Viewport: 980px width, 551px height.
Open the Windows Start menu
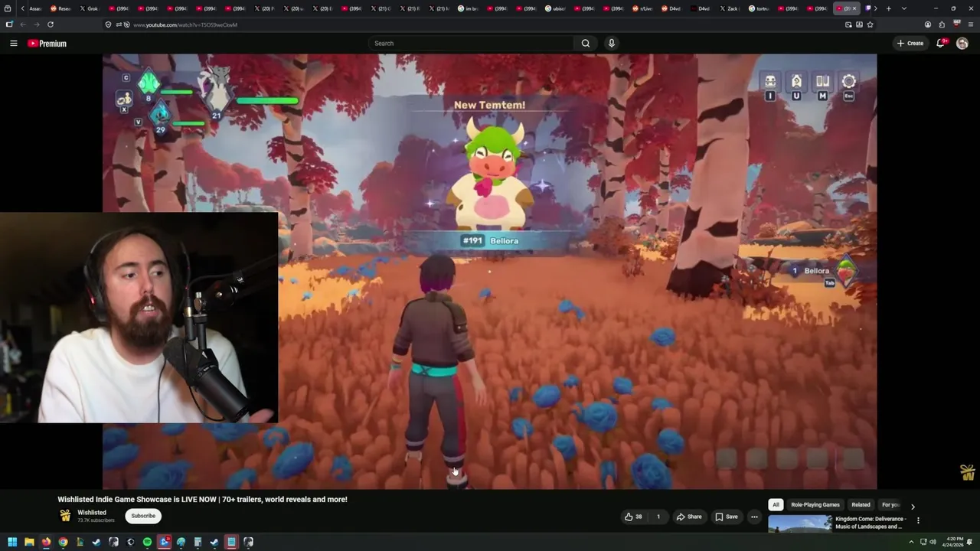pos(12,542)
